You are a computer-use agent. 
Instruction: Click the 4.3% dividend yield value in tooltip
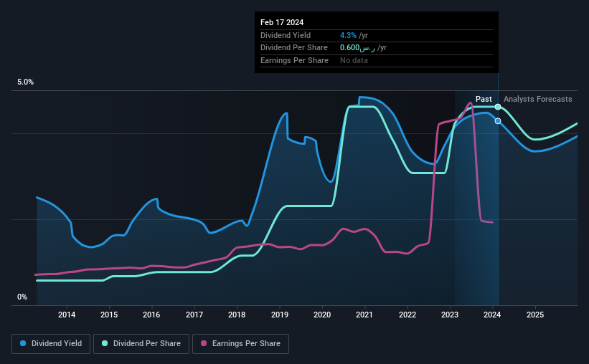click(348, 35)
